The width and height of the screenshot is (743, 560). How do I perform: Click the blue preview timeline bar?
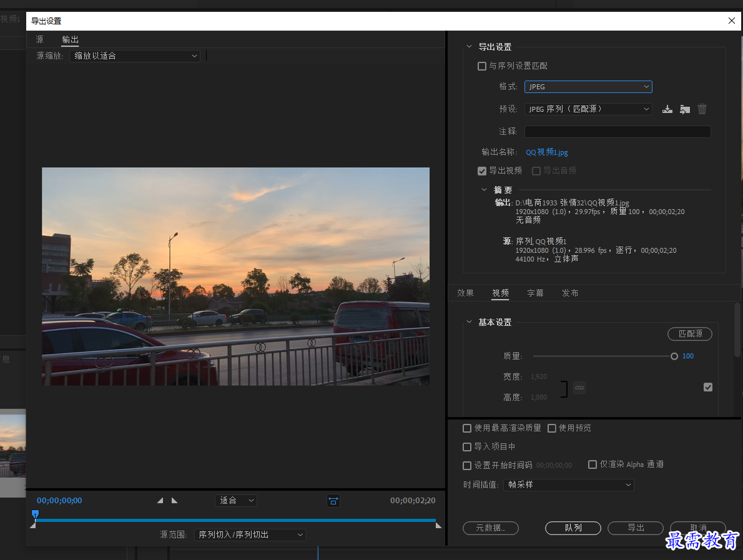tap(235, 520)
